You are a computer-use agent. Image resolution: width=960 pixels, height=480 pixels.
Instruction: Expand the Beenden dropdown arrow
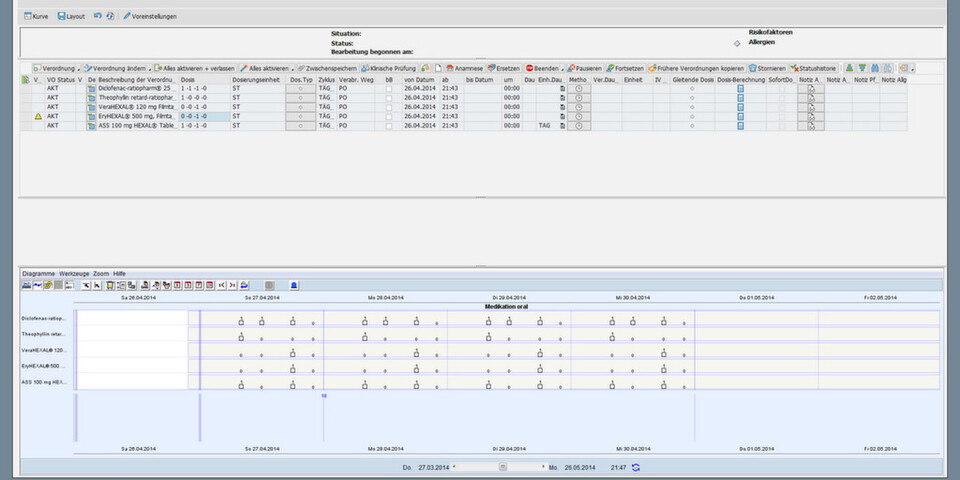[x=562, y=69]
